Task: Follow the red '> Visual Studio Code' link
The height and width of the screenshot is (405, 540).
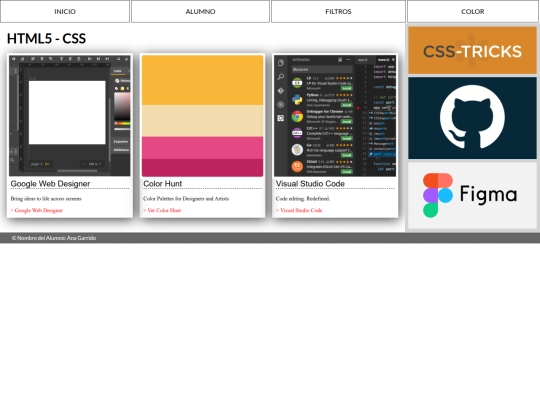Action: click(x=299, y=210)
